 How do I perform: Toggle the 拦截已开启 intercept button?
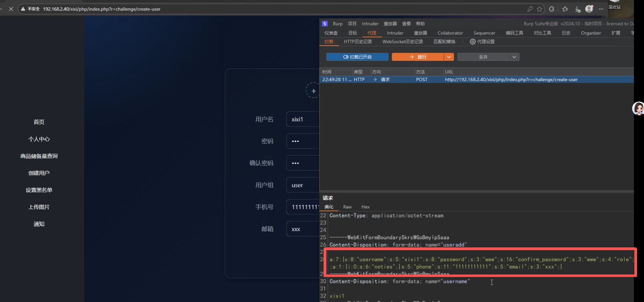coord(357,57)
